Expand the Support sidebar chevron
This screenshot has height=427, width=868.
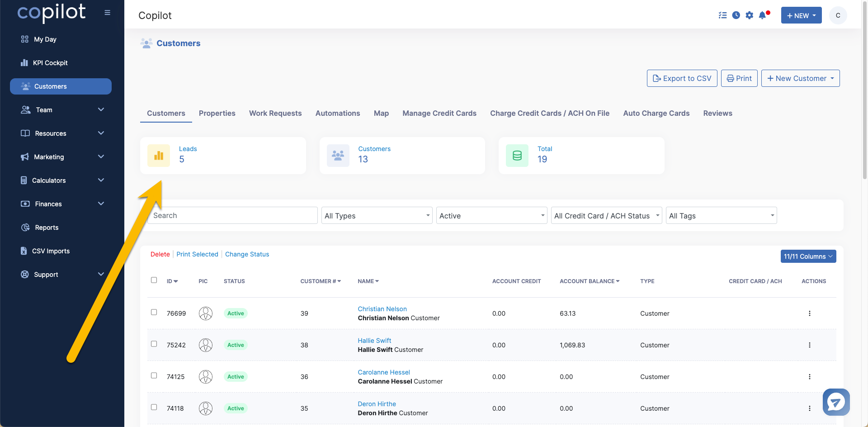(x=101, y=274)
